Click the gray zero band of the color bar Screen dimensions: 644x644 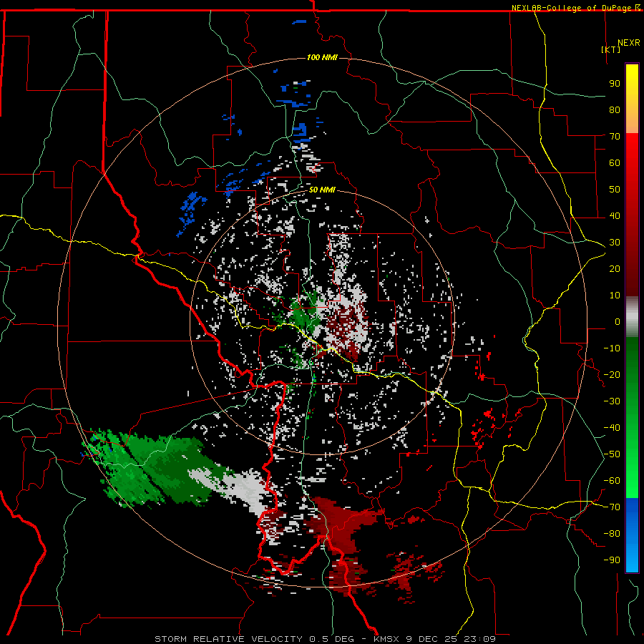pyautogui.click(x=632, y=317)
